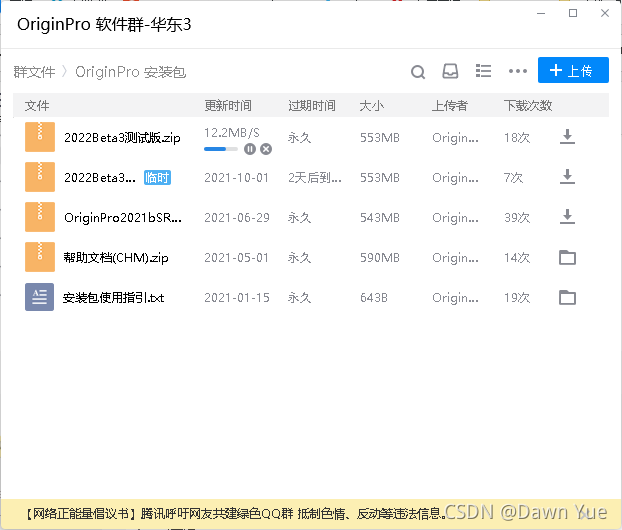622x530 pixels.
Task: Cancel the 2022Beta3测试版.zip download
Action: pos(266,149)
